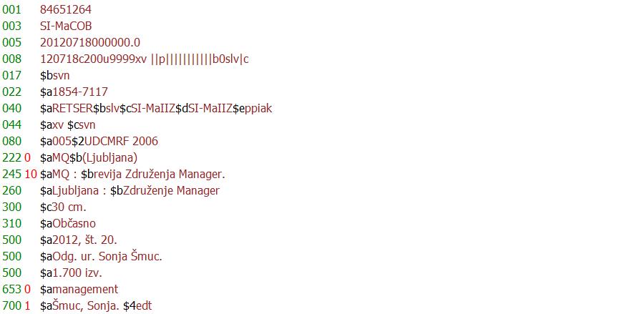Click the 001 field tag
This screenshot has width=644, height=314.
[11, 10]
